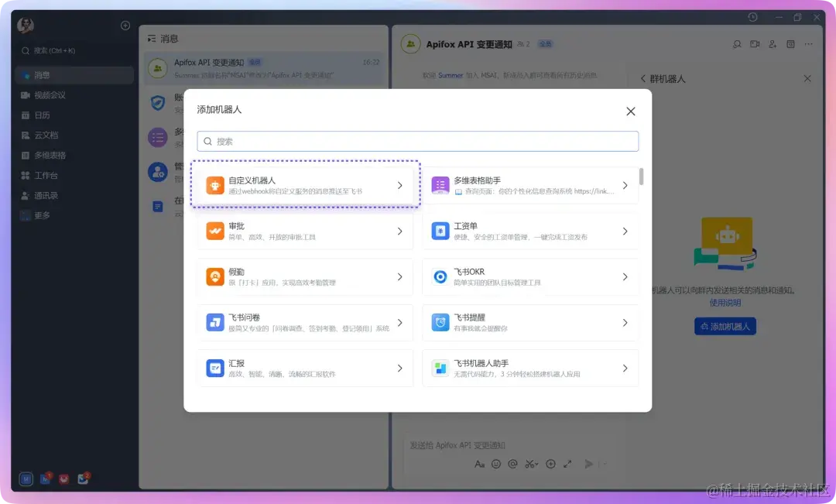Click the calendar icon in chat header

click(790, 44)
